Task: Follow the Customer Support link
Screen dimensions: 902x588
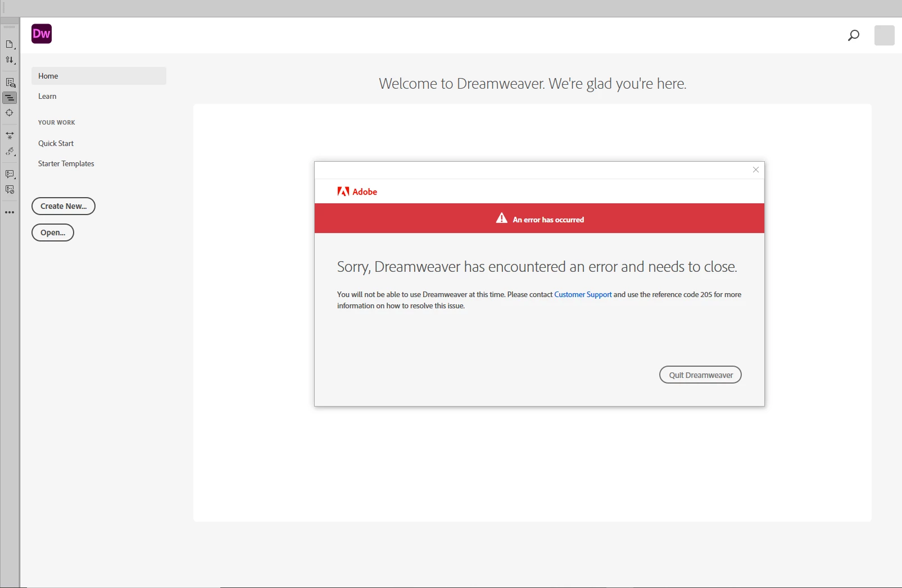Action: pyautogui.click(x=583, y=294)
